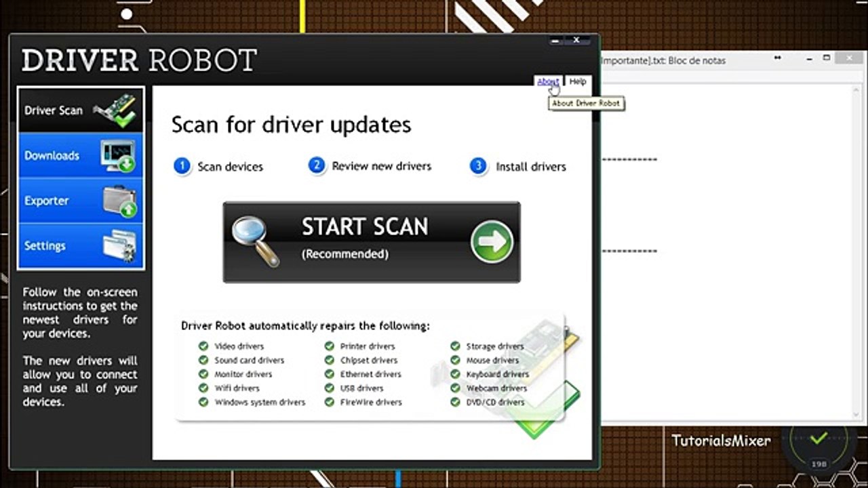Click the "Wifi drivers" list entry
Screen dimensions: 868x488
tap(237, 388)
